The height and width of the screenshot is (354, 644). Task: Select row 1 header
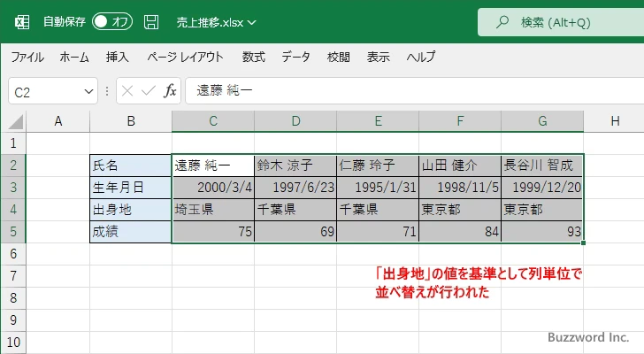[x=13, y=142]
